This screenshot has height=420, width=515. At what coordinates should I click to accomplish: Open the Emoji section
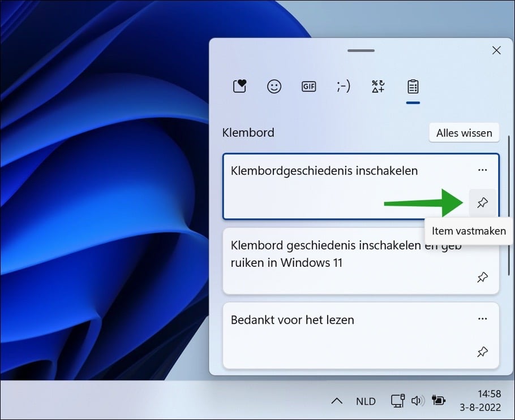point(274,86)
